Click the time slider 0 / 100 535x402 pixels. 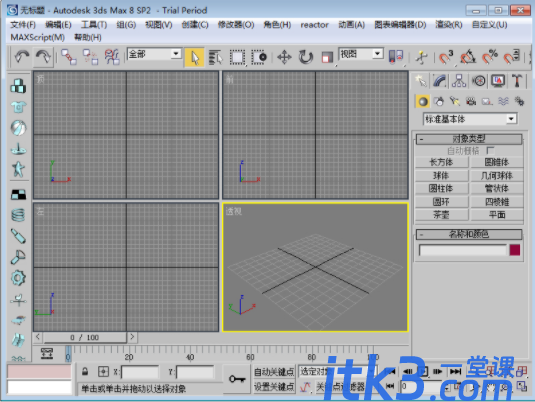pos(85,338)
